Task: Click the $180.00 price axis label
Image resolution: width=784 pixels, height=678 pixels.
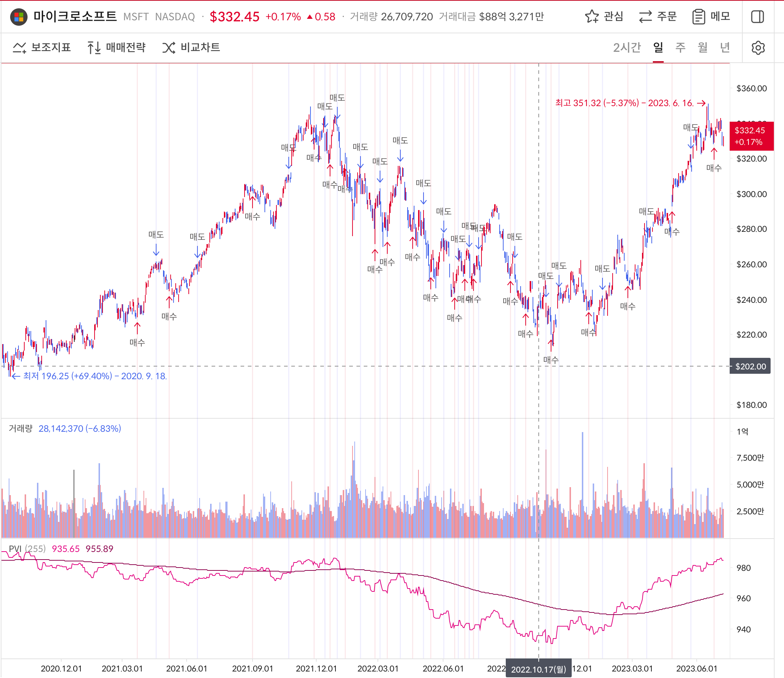Action: click(x=751, y=405)
